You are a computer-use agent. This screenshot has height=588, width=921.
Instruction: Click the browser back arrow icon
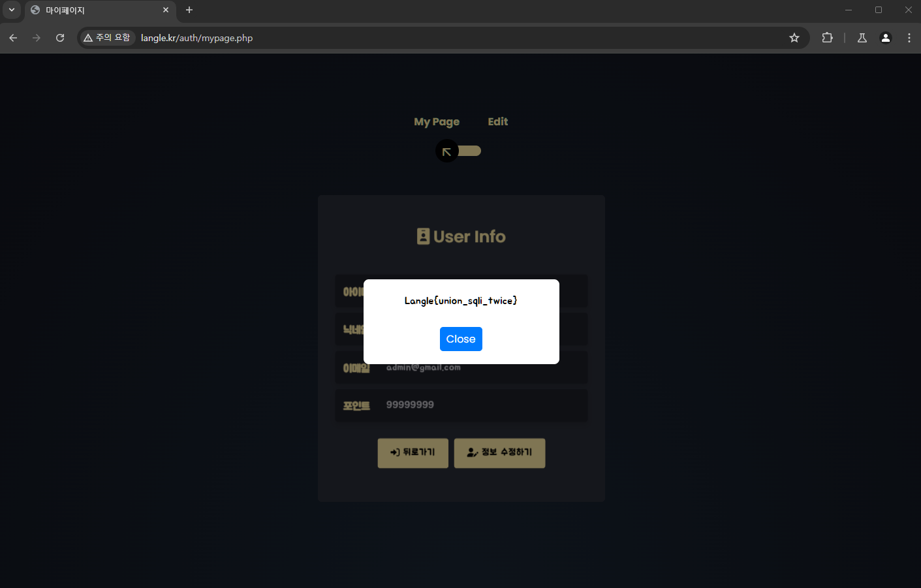(13, 38)
